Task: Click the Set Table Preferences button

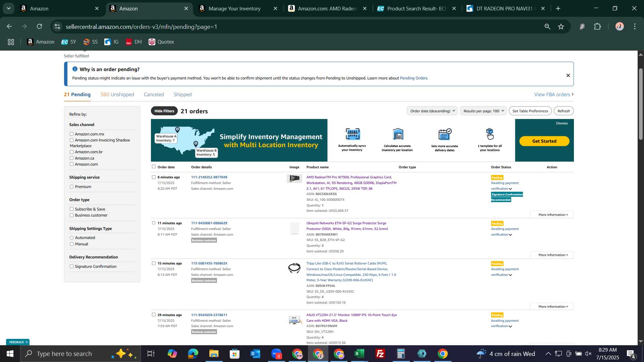Action: (x=530, y=111)
